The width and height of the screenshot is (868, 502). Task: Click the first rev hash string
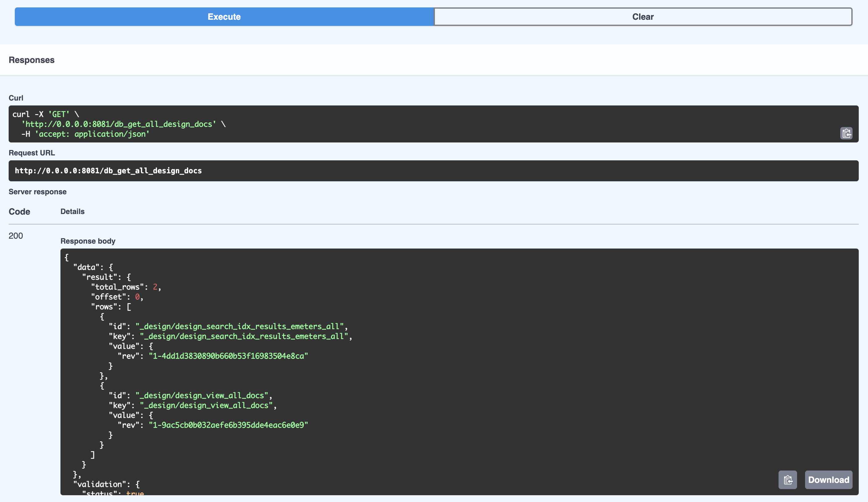click(x=228, y=356)
